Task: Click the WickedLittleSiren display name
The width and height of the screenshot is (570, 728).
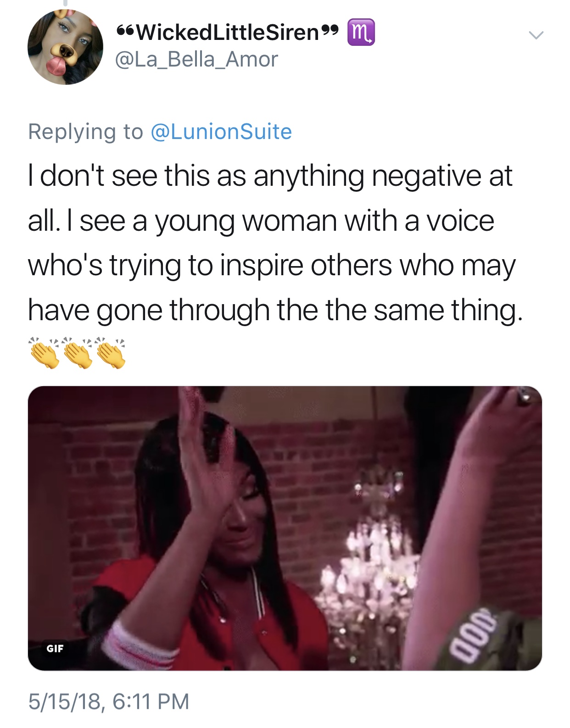Action: coord(228,32)
